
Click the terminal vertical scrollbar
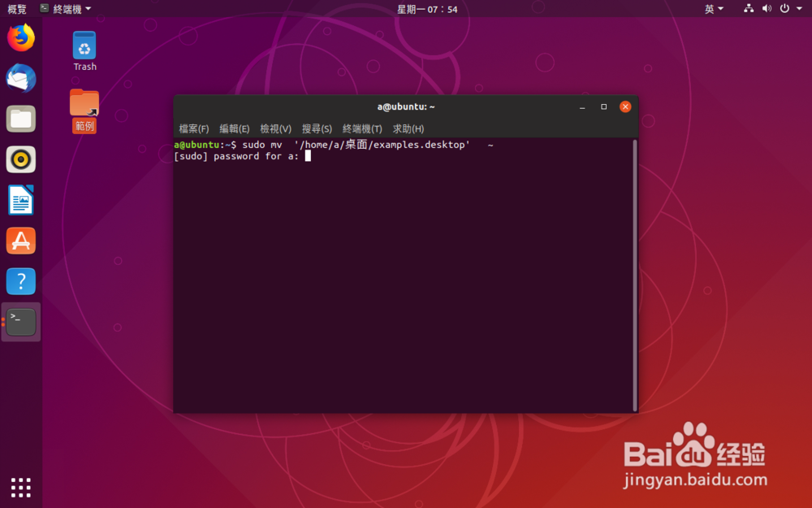(x=635, y=276)
